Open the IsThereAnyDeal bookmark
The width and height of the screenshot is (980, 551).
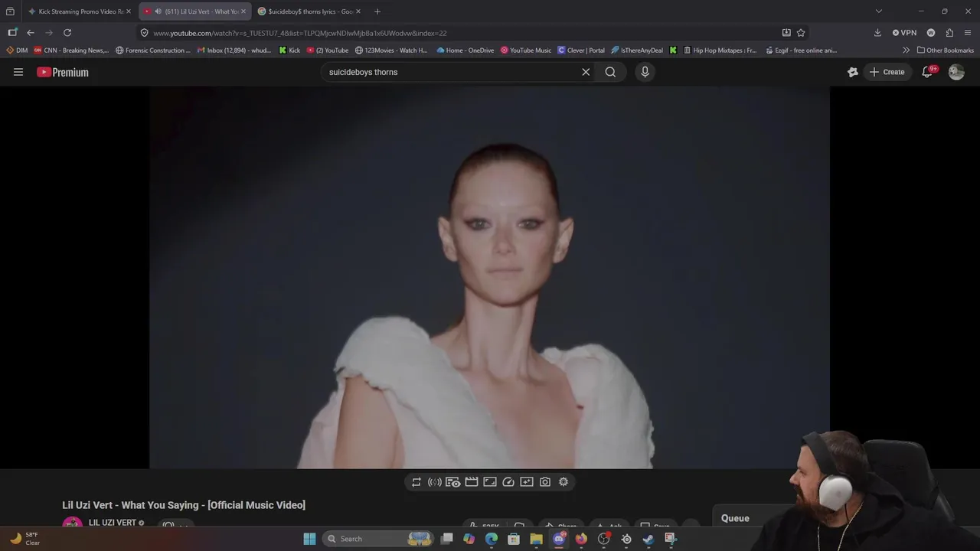click(637, 51)
